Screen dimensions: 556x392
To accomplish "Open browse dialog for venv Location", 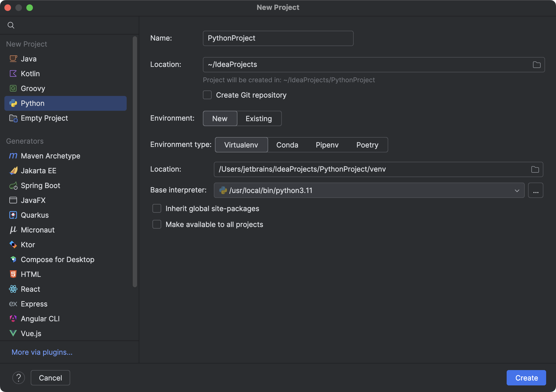I will pyautogui.click(x=535, y=169).
